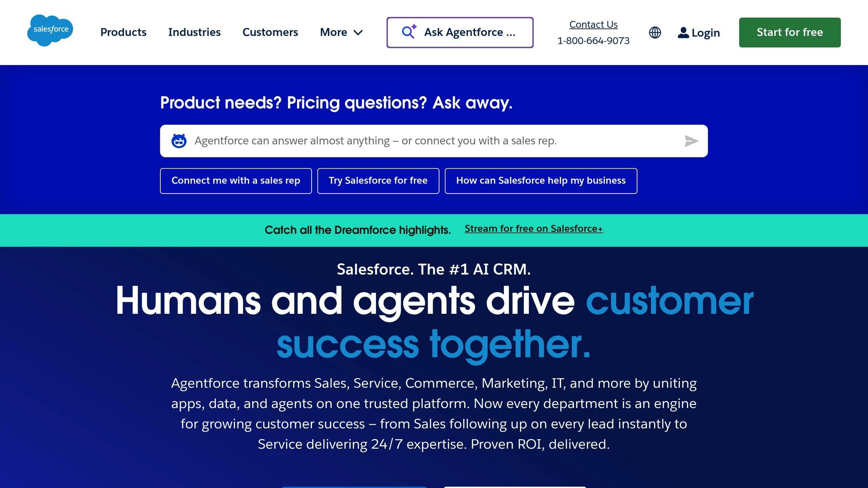
Task: Open the Contact Us link
Action: tap(593, 24)
